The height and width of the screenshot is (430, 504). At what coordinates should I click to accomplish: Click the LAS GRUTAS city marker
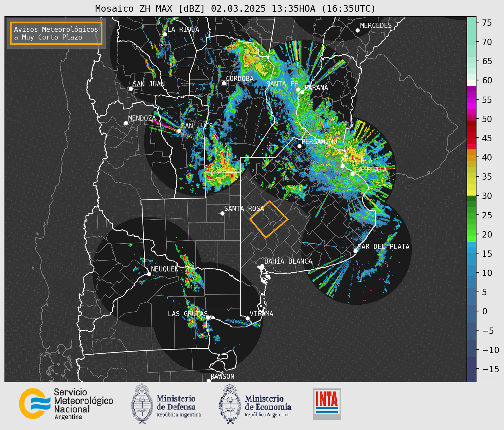(208, 318)
